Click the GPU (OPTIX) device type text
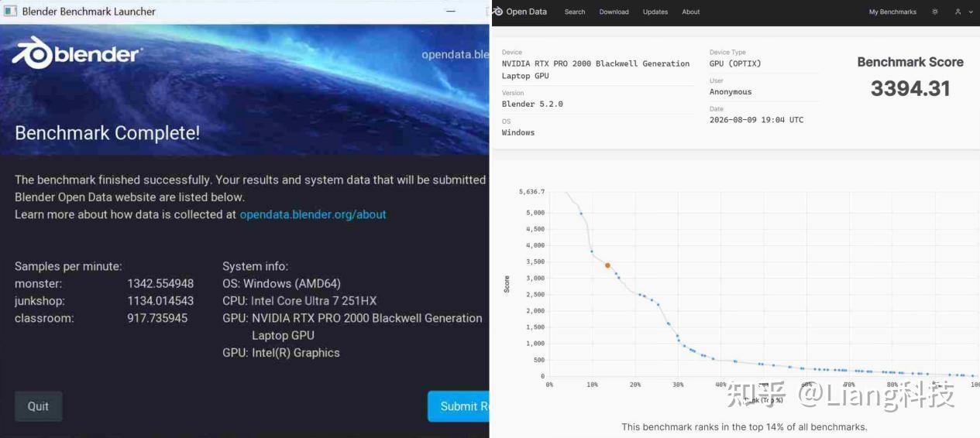Viewport: 980px width, 438px height. click(x=735, y=63)
